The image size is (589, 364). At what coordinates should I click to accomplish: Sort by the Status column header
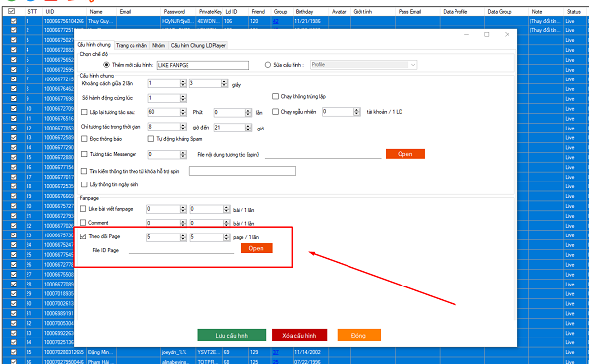click(x=574, y=11)
